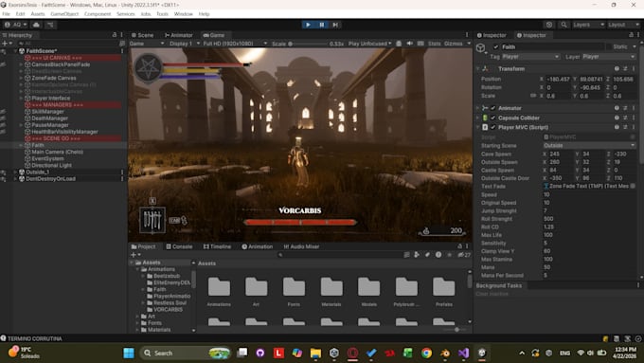This screenshot has width=644, height=363.
Task: Switch to the Timeline tab
Action: pyautogui.click(x=217, y=246)
